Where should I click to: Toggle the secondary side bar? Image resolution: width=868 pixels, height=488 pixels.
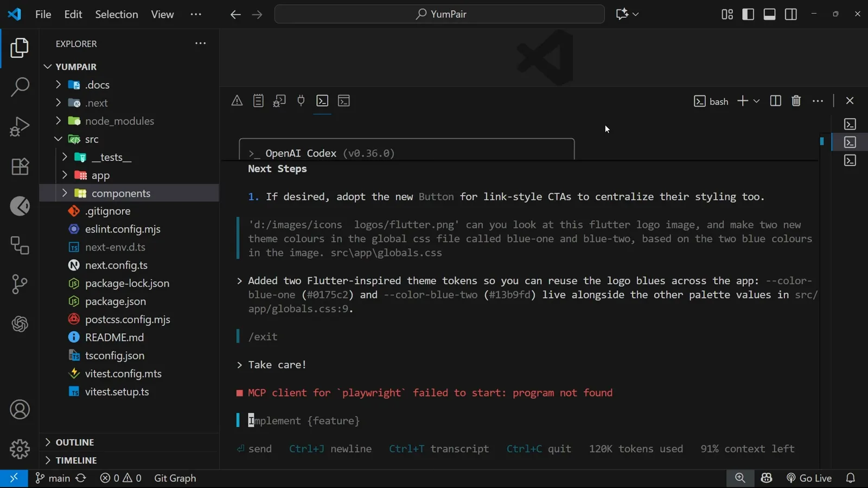791,14
